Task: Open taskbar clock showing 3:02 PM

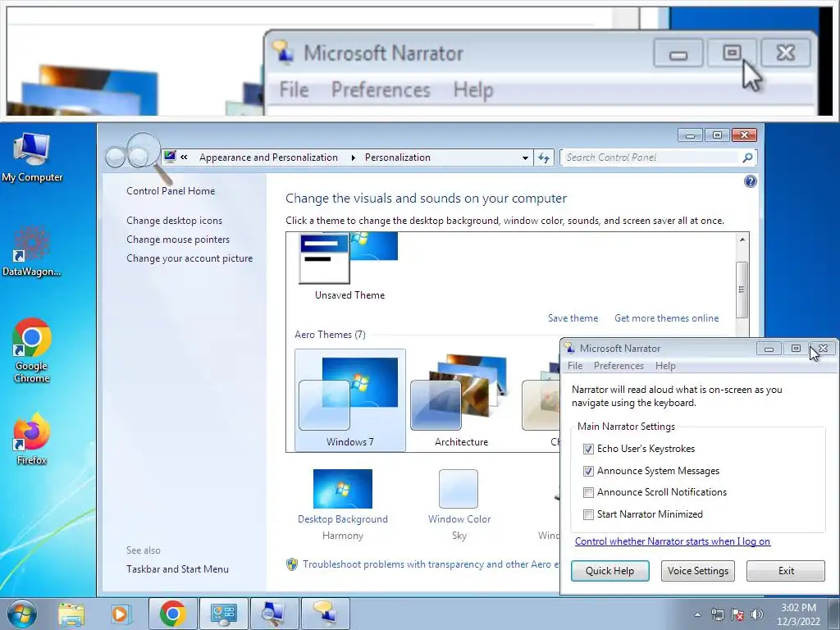Action: pos(798,614)
